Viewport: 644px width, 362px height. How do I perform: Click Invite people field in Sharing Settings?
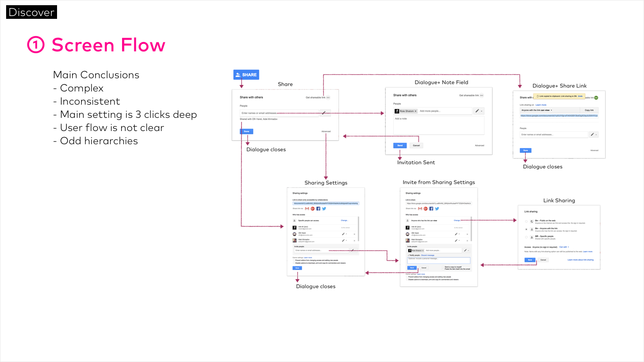coord(322,250)
